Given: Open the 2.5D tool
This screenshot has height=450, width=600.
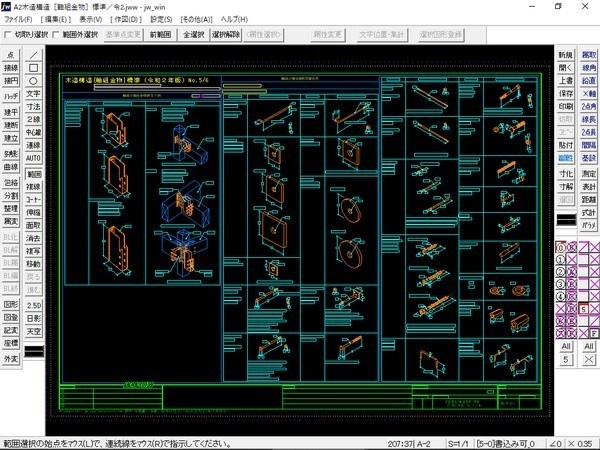Looking at the screenshot, I should pos(33,305).
